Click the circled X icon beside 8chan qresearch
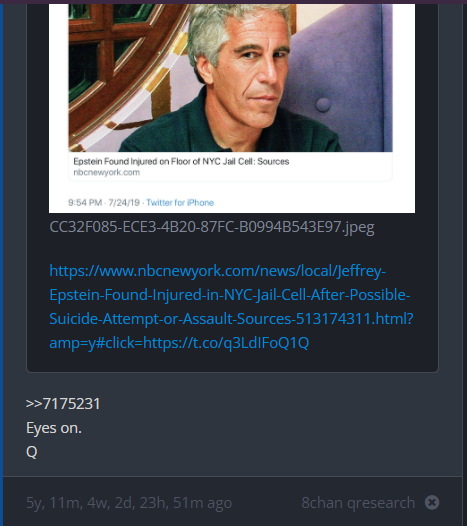This screenshot has height=526, width=467. 431,503
